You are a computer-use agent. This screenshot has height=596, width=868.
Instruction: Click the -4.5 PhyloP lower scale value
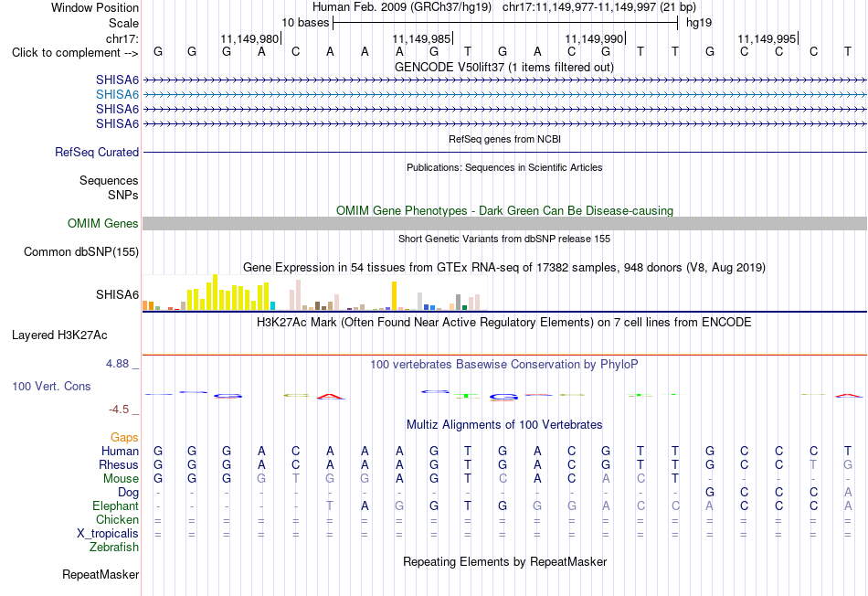119,410
